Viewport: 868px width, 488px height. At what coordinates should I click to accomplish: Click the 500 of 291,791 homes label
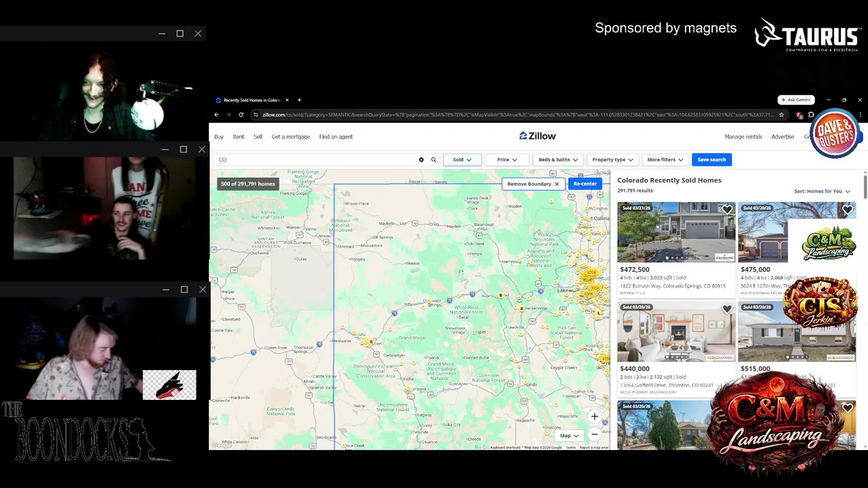pos(248,184)
